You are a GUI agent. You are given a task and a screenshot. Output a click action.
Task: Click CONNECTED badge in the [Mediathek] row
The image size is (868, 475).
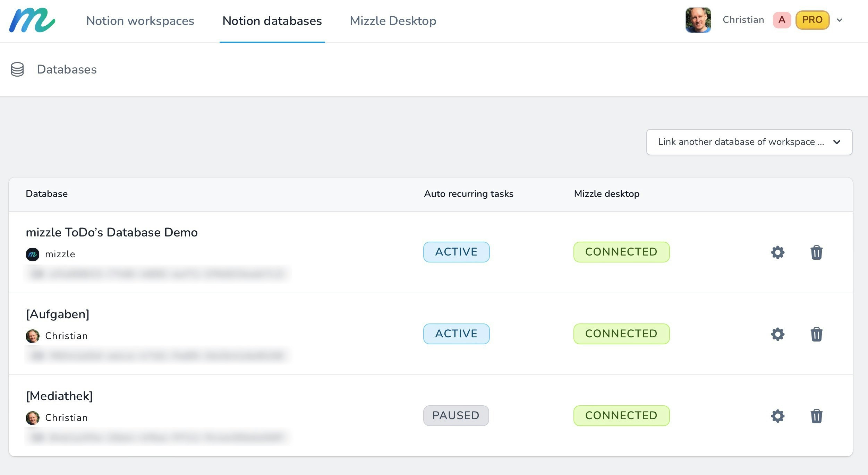tap(621, 416)
